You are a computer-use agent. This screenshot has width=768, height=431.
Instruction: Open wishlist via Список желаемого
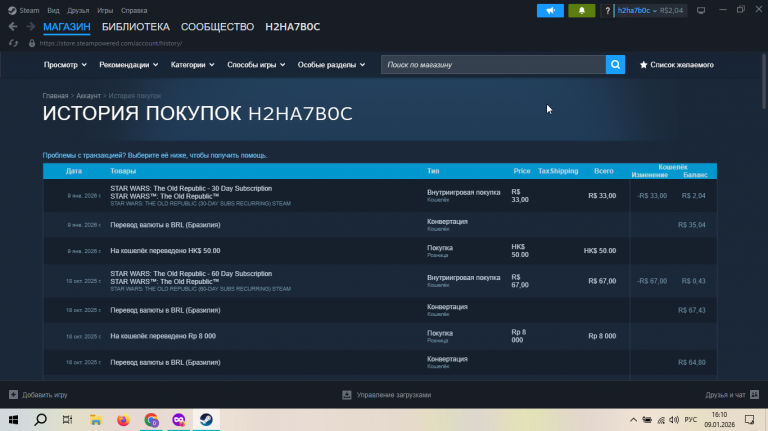coord(676,65)
